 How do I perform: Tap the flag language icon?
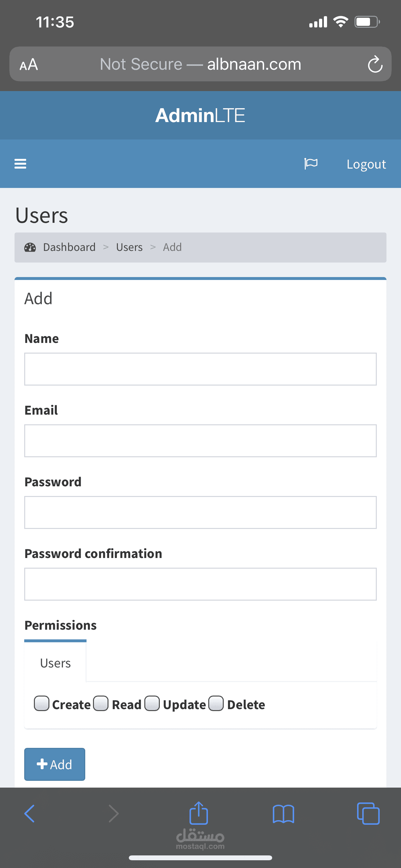[311, 164]
